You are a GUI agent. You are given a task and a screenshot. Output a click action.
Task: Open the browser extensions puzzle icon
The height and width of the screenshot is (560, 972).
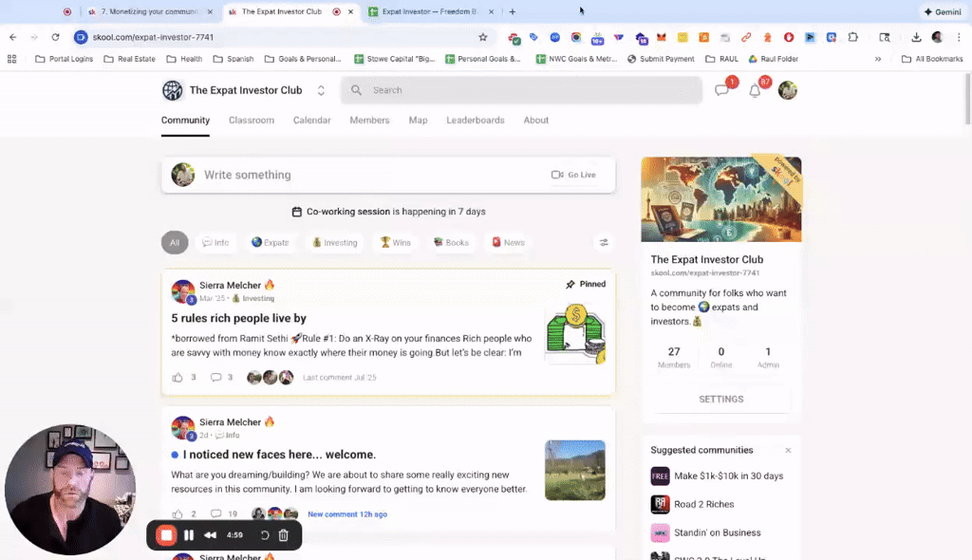click(853, 37)
